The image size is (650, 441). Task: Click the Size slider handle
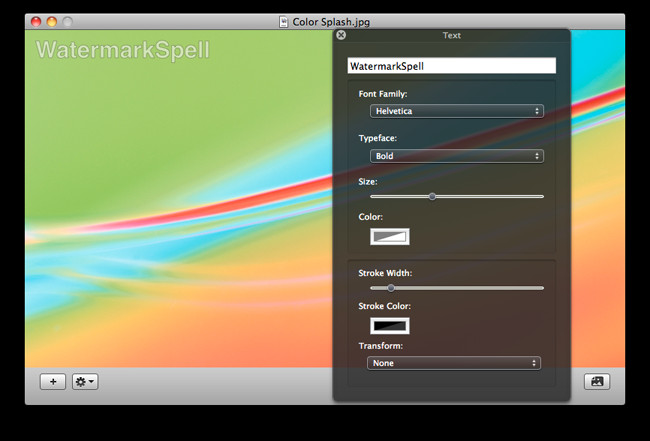point(432,196)
